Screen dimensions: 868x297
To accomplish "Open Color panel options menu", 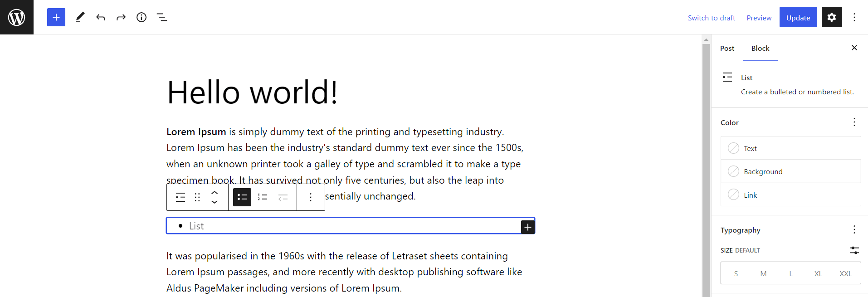I will (x=854, y=122).
